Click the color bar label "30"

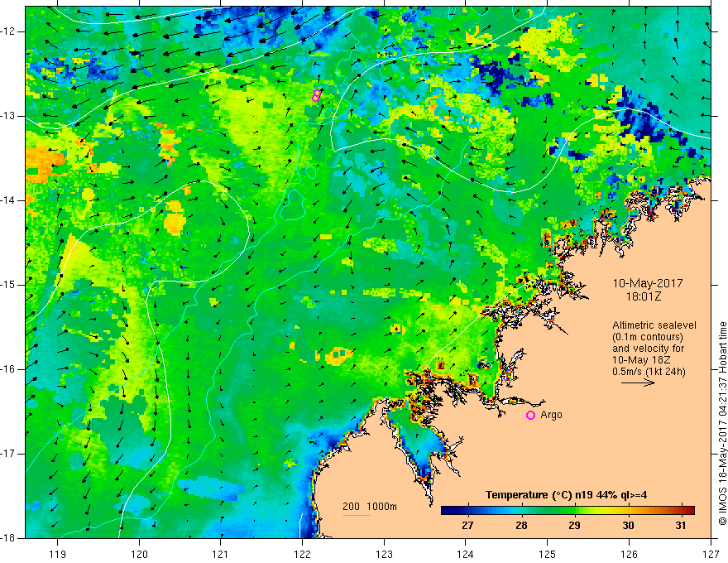click(628, 526)
